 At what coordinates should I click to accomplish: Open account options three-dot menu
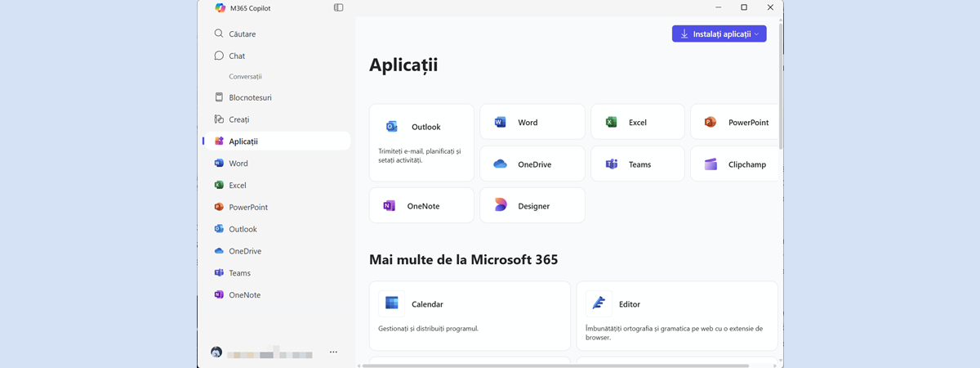pyautogui.click(x=333, y=352)
